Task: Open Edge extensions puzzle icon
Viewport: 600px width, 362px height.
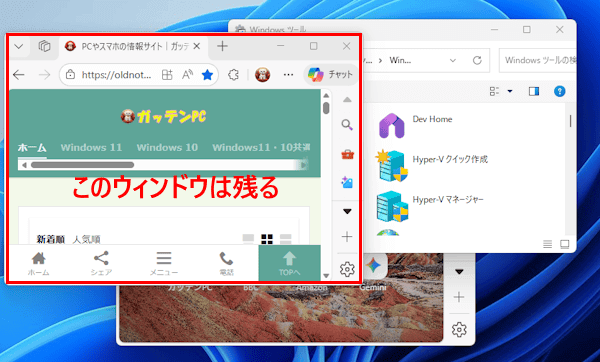Action: click(233, 75)
